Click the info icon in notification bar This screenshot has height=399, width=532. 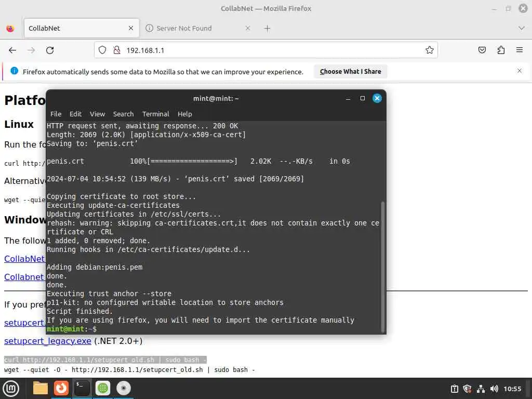click(14, 71)
